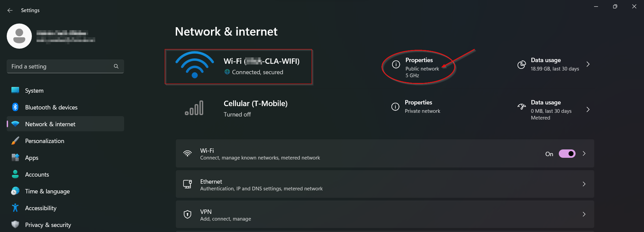Open Wi-Fi data usage chevron

[x=588, y=64]
